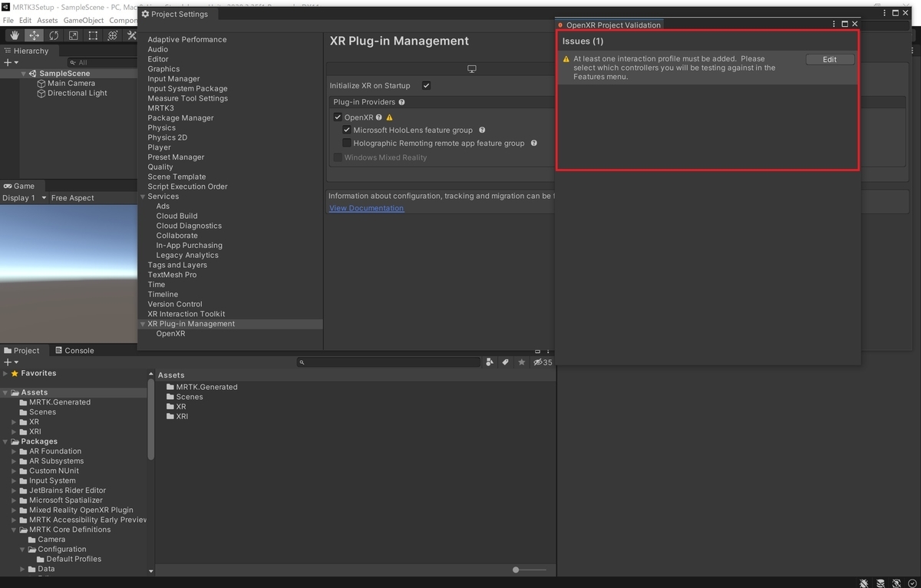Toggle Initialize XR on Startup checkbox
Screen dimensions: 921x588
[426, 85]
